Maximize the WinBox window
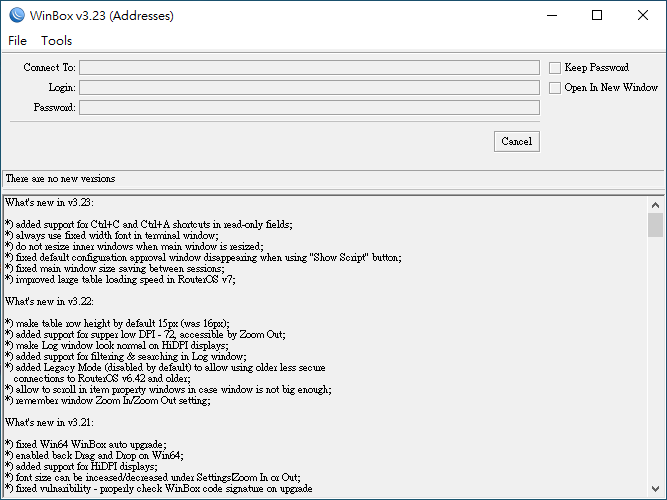Screen dimensions: 667x500 point(597,15)
